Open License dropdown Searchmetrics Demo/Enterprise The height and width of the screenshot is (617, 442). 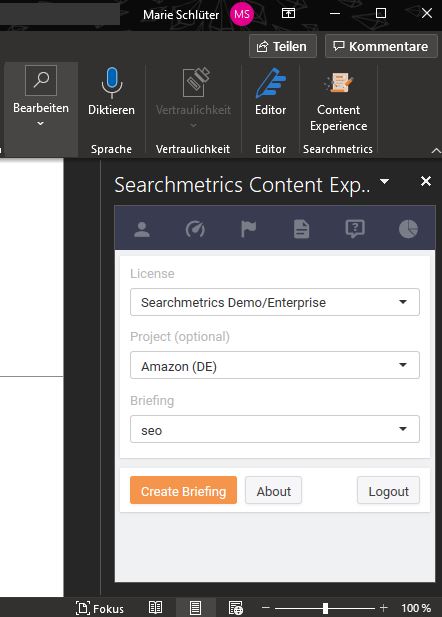tap(275, 302)
